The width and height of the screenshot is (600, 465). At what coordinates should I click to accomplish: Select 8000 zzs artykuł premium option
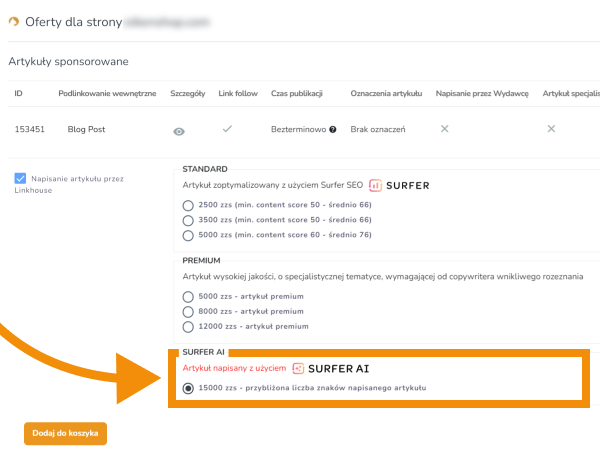click(188, 312)
